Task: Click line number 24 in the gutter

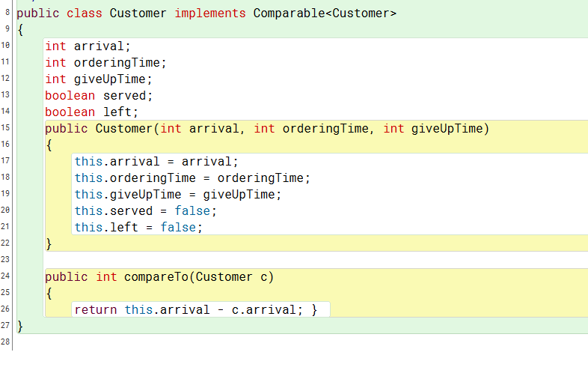Action: point(5,276)
